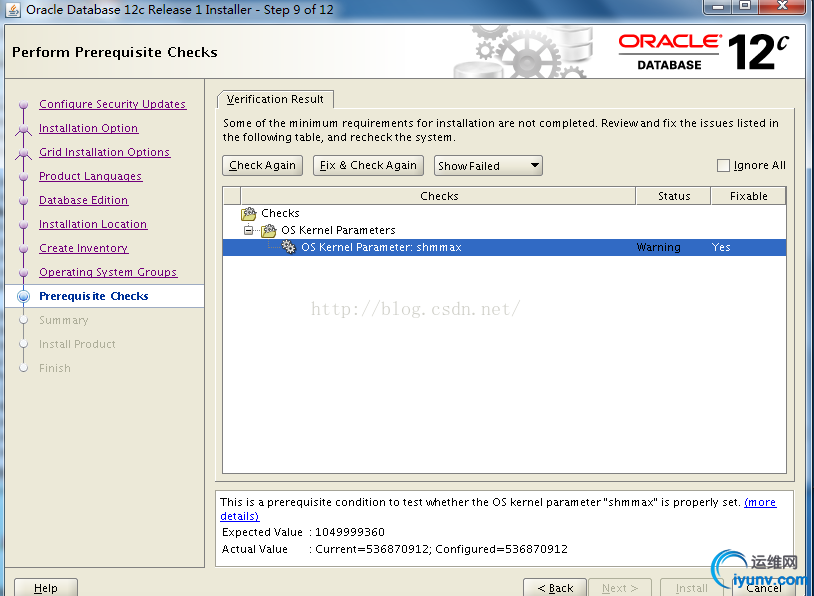Click the Status column header
The width and height of the screenshot is (814, 596).
click(x=674, y=196)
